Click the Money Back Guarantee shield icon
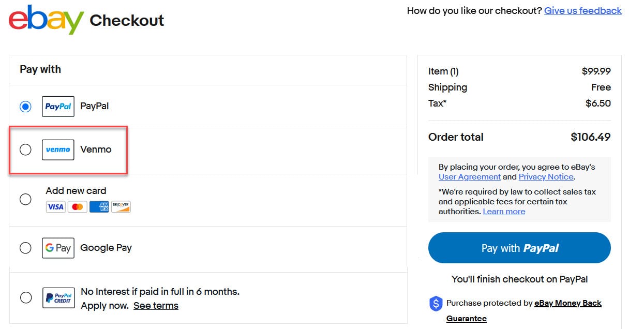Screen dimensions: 644x329 pyautogui.click(x=436, y=304)
